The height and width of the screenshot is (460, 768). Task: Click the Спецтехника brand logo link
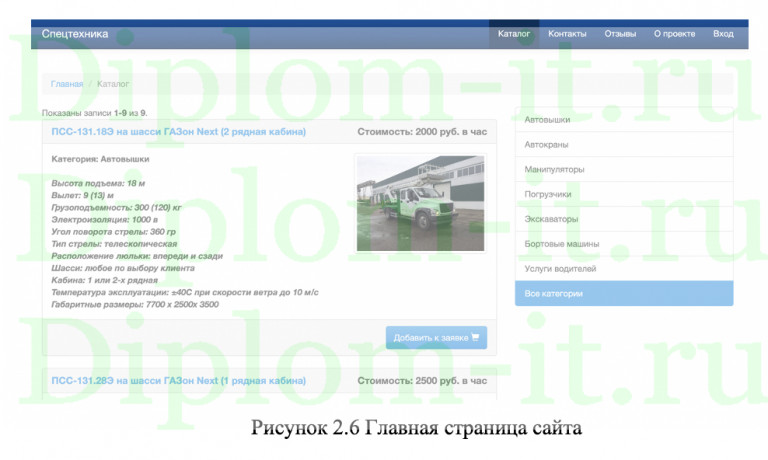pyautogui.click(x=75, y=34)
